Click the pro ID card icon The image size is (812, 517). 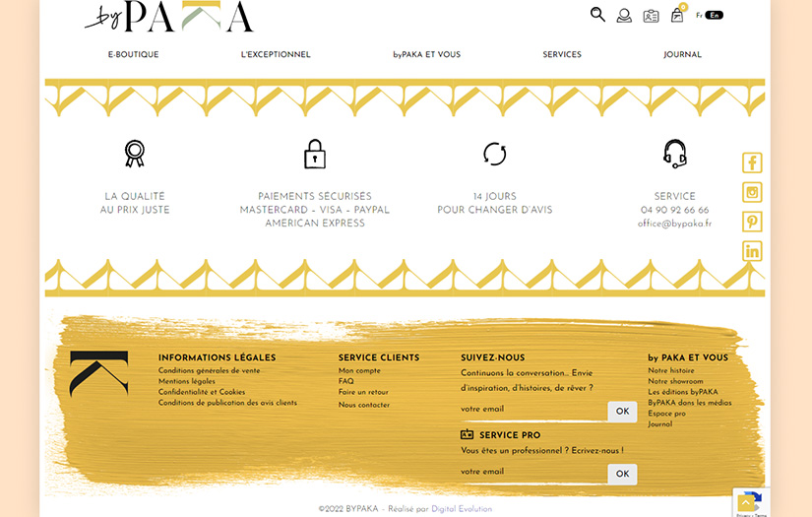(x=651, y=16)
